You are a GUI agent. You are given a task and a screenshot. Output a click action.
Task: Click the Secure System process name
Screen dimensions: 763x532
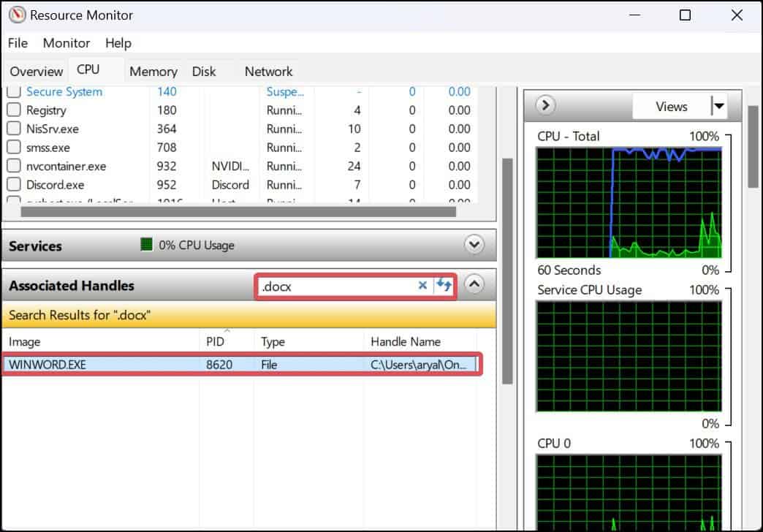point(64,91)
